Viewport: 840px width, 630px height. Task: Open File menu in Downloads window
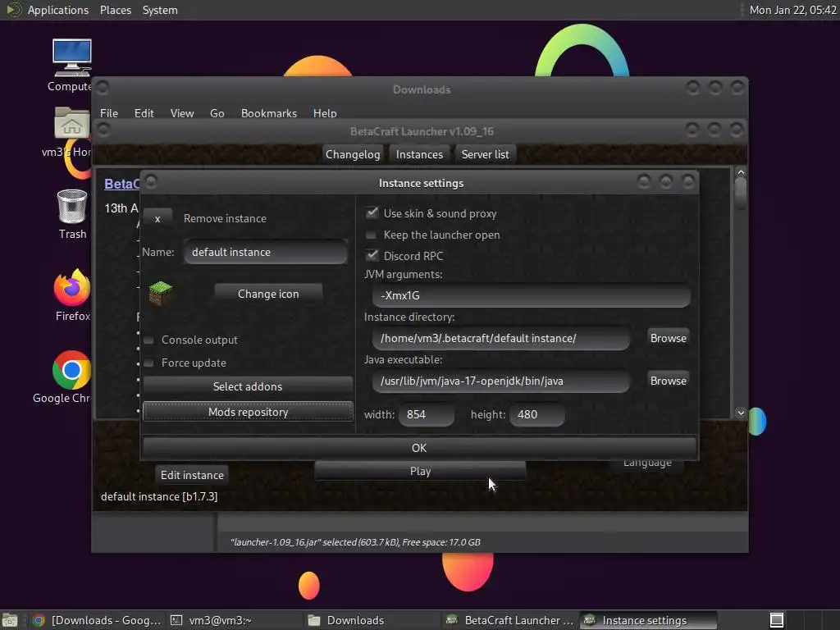pyautogui.click(x=109, y=113)
